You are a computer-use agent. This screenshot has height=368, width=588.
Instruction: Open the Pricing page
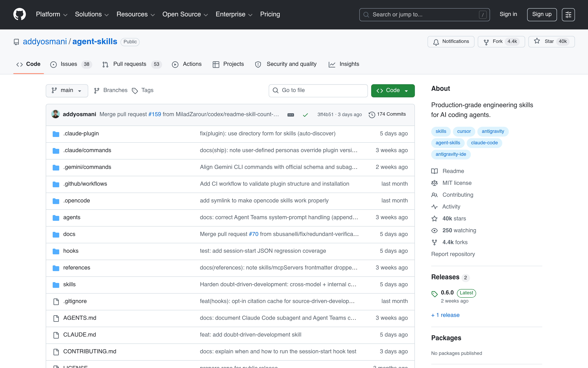(270, 14)
